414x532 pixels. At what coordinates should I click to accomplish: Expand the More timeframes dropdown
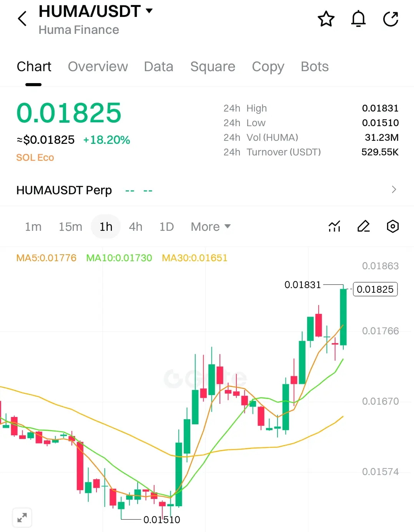pyautogui.click(x=211, y=227)
